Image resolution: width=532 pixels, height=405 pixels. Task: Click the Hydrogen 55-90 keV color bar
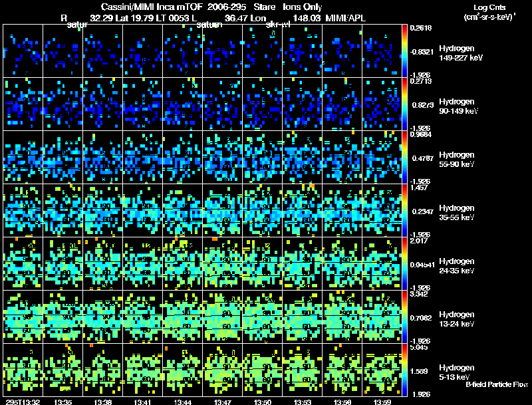[x=404, y=158]
